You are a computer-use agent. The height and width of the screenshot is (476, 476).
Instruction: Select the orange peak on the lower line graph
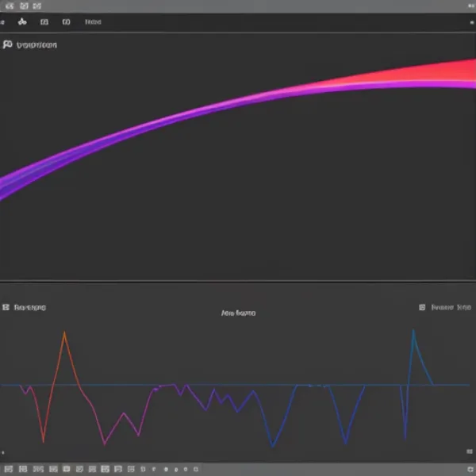pyautogui.click(x=64, y=332)
